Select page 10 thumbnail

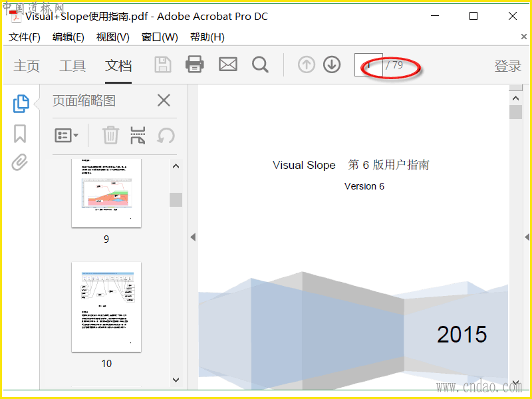click(106, 307)
